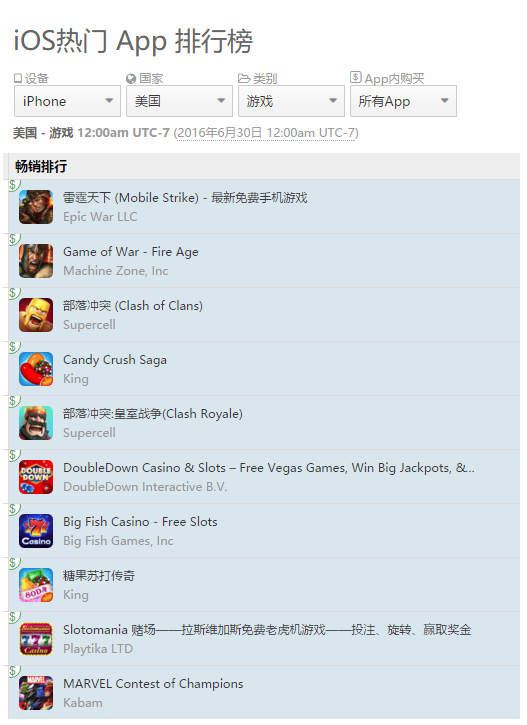
Task: Click the Kabam publisher name
Action: point(83,703)
